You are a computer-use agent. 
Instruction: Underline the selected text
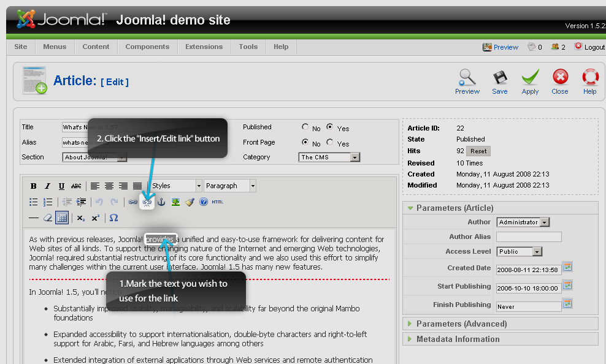click(x=61, y=186)
